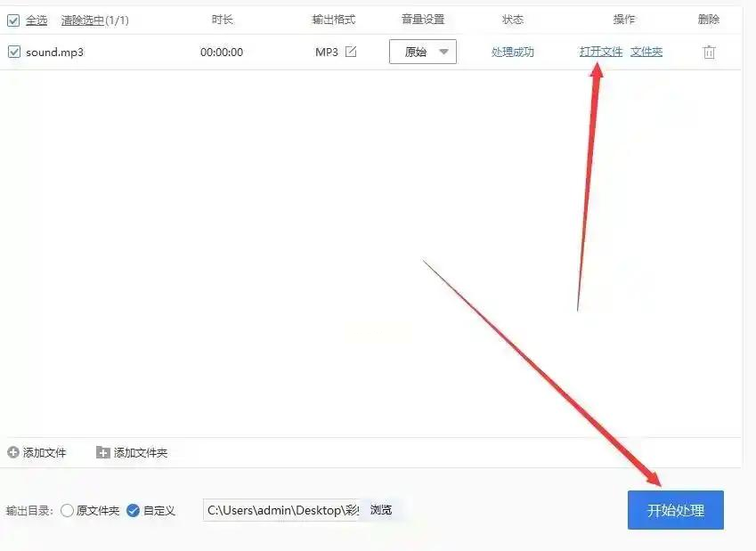
Task: Open the 原始 volume dropdown
Action: (423, 52)
